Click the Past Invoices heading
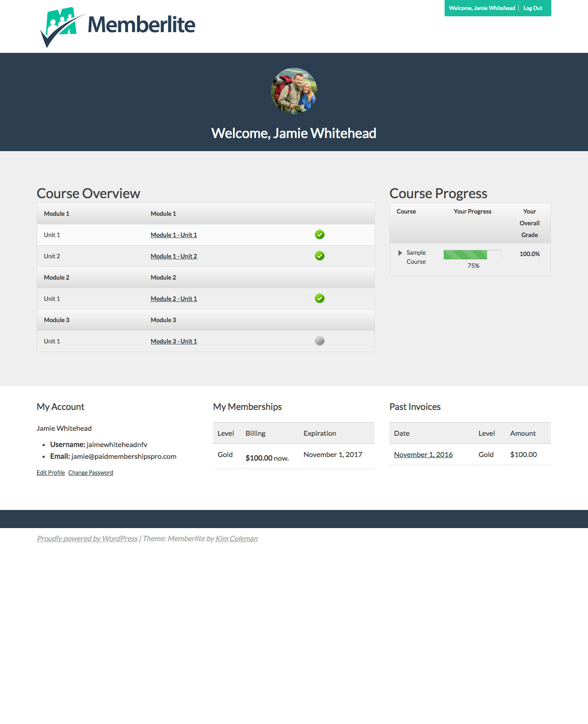Screen dimensions: 588x724 pyautogui.click(x=415, y=406)
